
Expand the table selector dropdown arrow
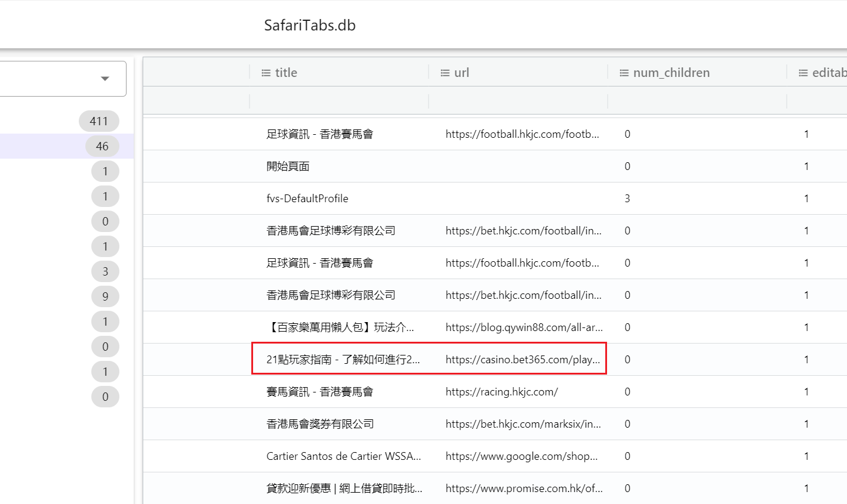(105, 79)
